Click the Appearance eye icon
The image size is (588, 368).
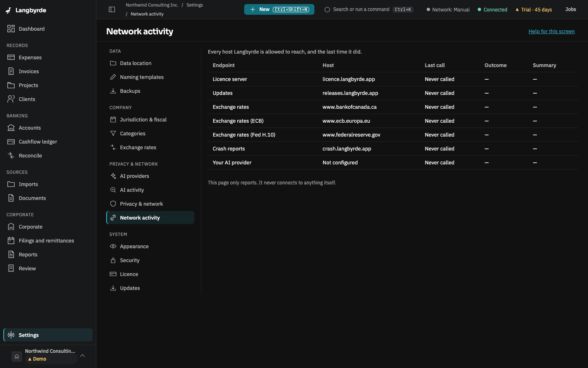tap(113, 246)
